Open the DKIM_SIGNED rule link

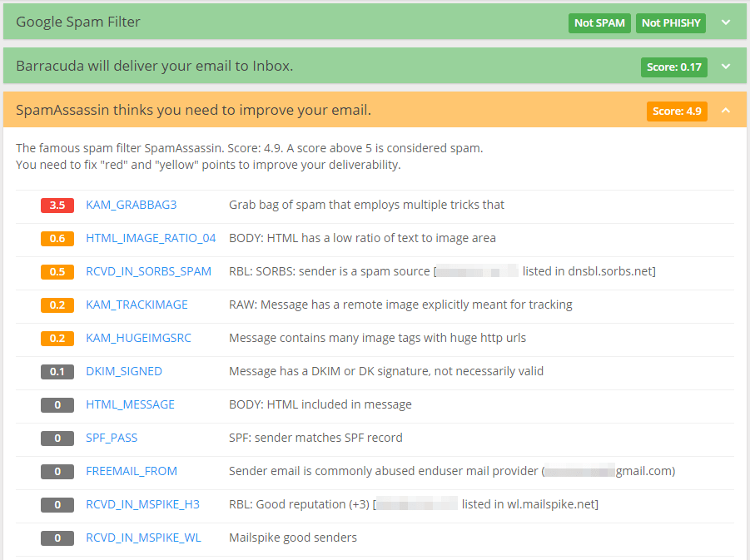tap(124, 371)
